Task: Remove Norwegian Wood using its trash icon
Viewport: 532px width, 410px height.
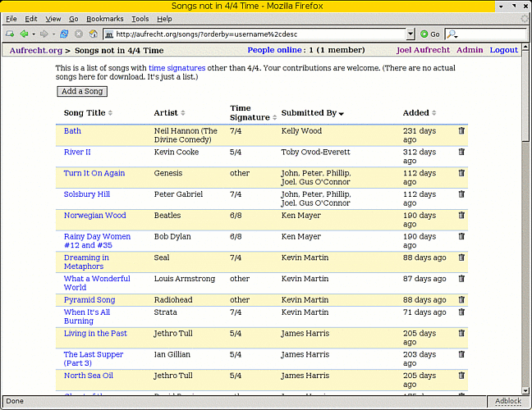Action: point(461,215)
